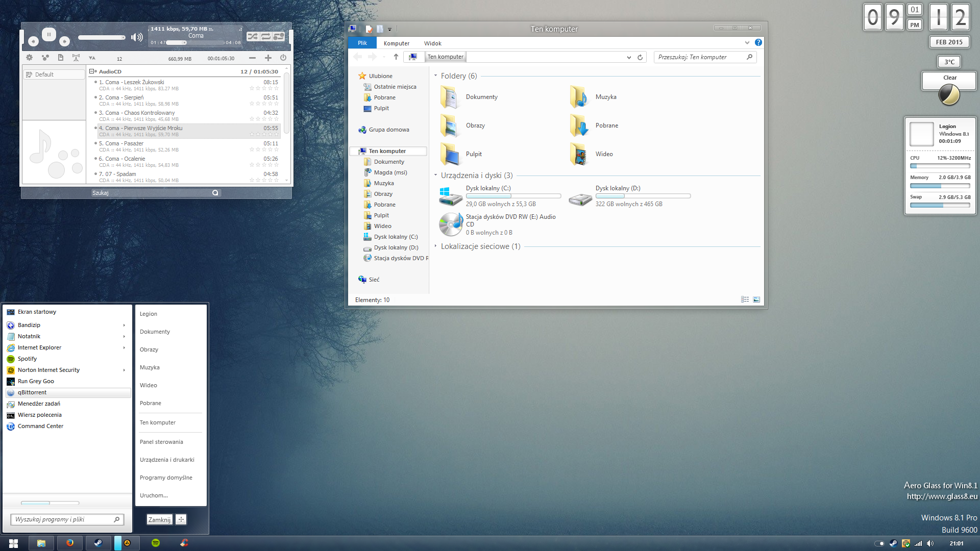This screenshot has width=980, height=551.
Task: Refresh the Ten komputer view
Action: click(x=640, y=58)
